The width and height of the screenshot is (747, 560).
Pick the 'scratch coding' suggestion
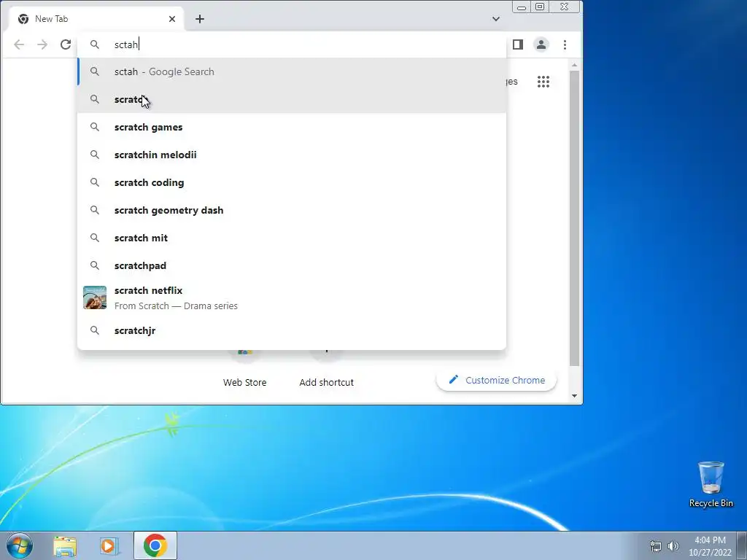(292, 182)
